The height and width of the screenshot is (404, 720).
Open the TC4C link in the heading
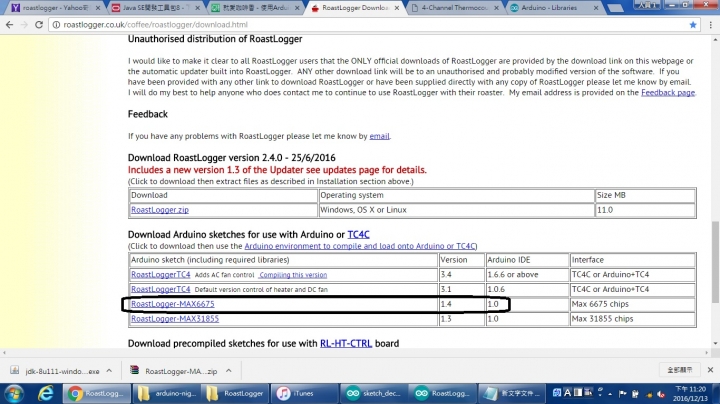tap(358, 235)
